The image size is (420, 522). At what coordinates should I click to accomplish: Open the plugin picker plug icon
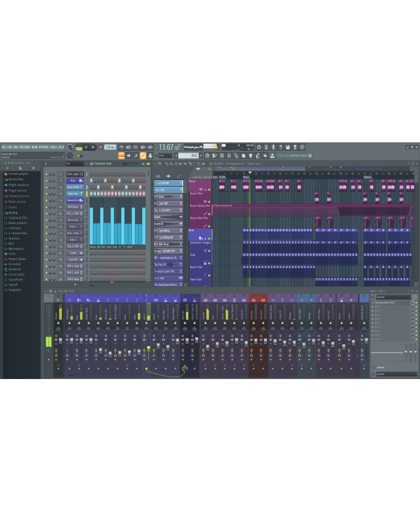pos(251,156)
